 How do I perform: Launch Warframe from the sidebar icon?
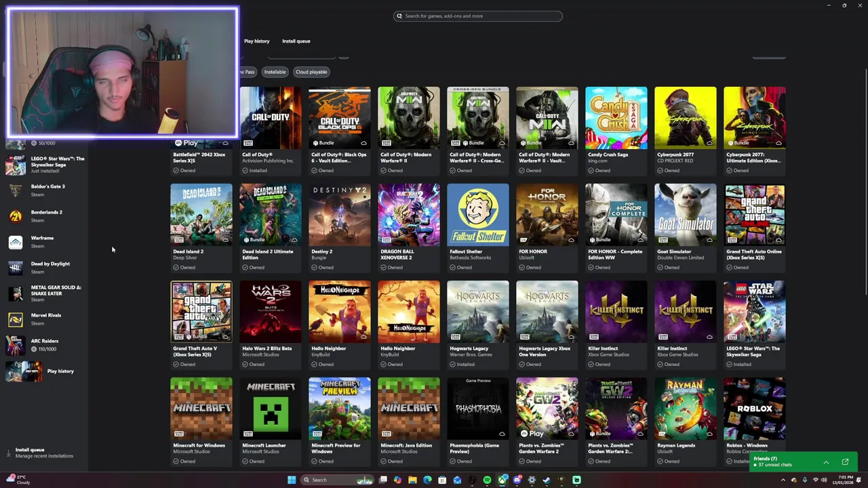coord(16,242)
